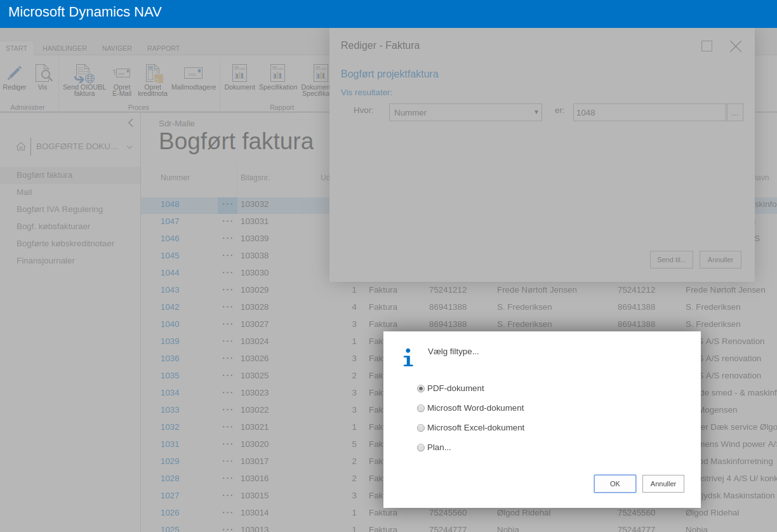Viewport: 777px width, 532px height.
Task: Select the Microsoft Word-dokument option
Action: click(x=421, y=408)
